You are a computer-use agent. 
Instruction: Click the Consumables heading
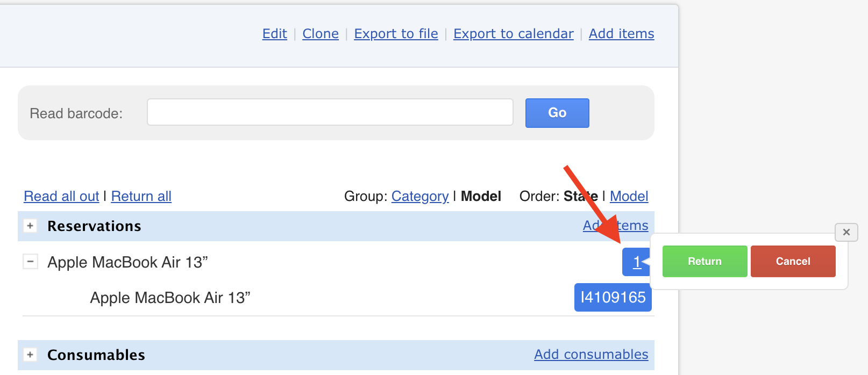[x=96, y=355]
